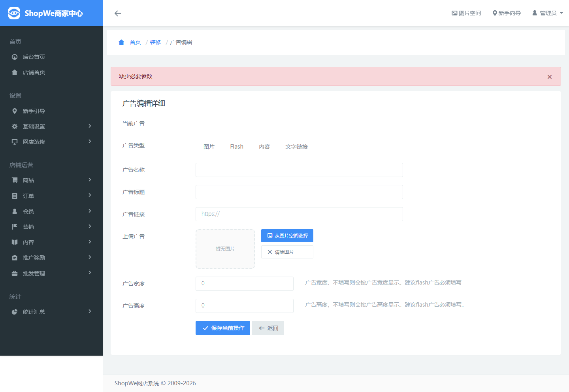Open the 统计汇总 sidebar menu

click(x=51, y=312)
